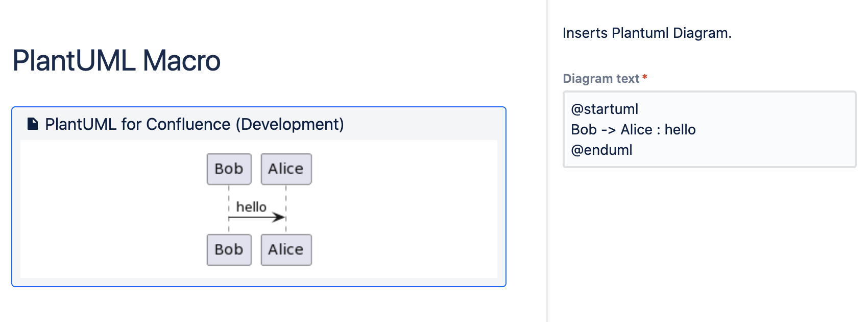Click the bottom Alice participant box
This screenshot has height=322, width=868.
pos(286,249)
